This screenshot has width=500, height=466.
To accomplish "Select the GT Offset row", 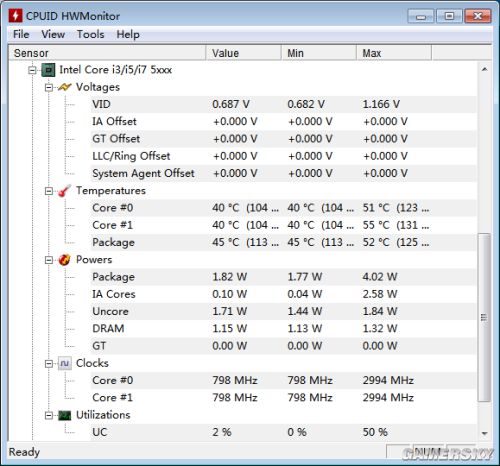I will (283, 139).
